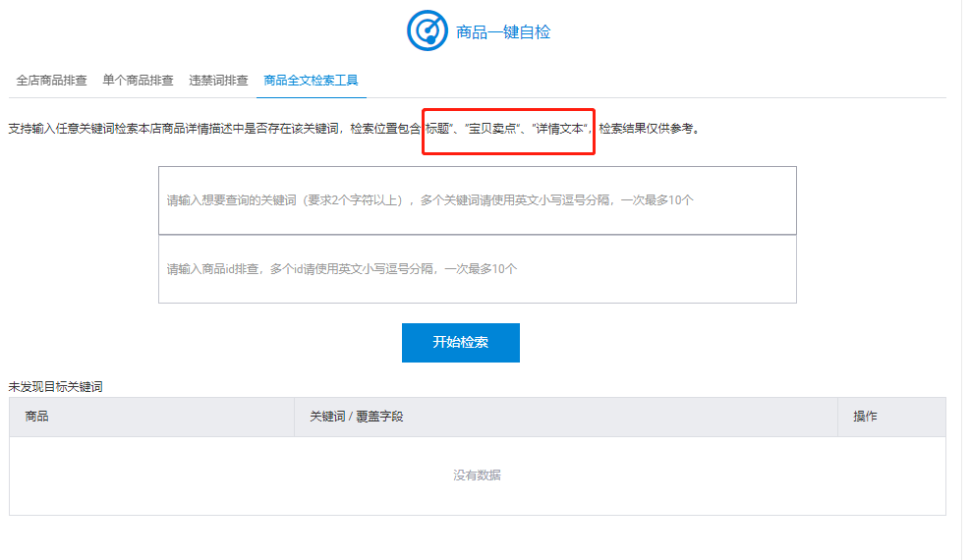Image resolution: width=970 pixels, height=560 pixels.
Task: Click the vertical scrollbar on right edge
Action: (x=964, y=280)
